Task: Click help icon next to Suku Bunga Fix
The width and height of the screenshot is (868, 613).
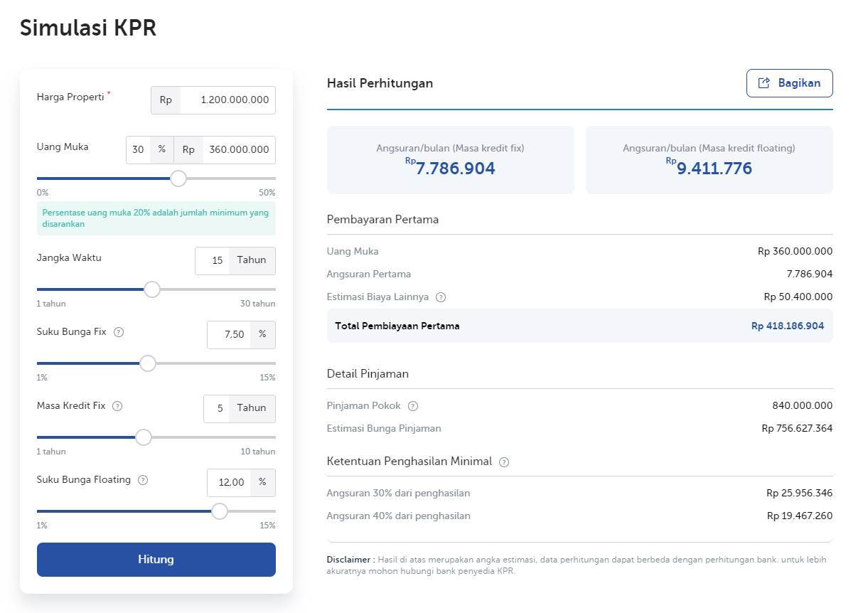Action: [x=119, y=332]
